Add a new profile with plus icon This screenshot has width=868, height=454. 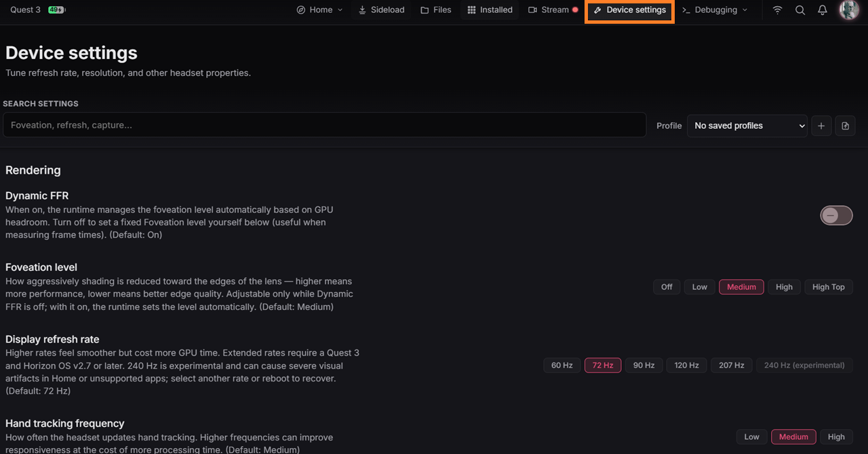click(821, 126)
